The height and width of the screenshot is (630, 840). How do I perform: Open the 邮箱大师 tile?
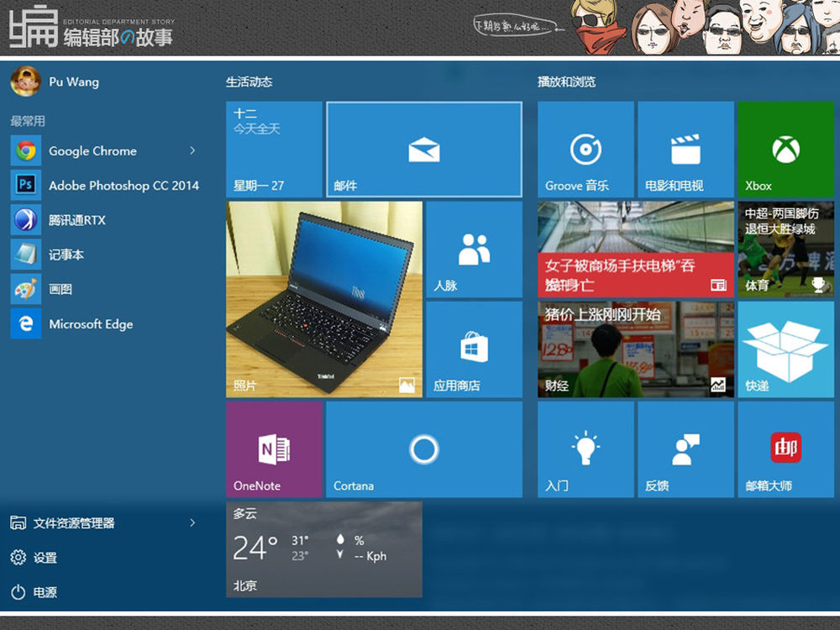[x=785, y=449]
